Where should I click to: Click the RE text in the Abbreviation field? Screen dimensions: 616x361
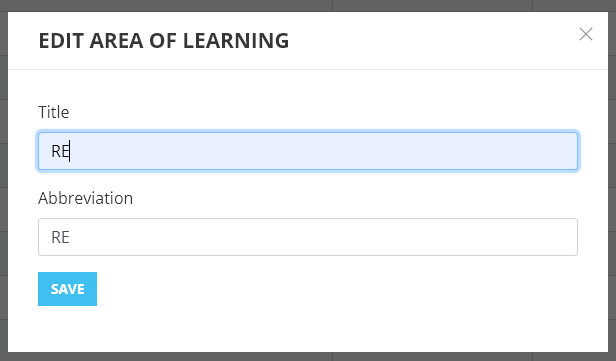point(60,237)
